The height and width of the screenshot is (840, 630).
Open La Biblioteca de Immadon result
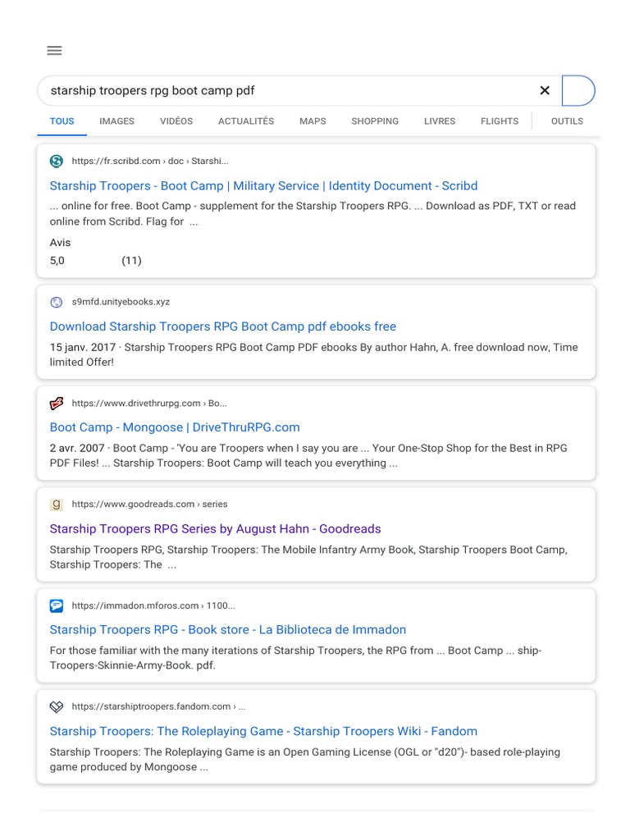[228, 630]
